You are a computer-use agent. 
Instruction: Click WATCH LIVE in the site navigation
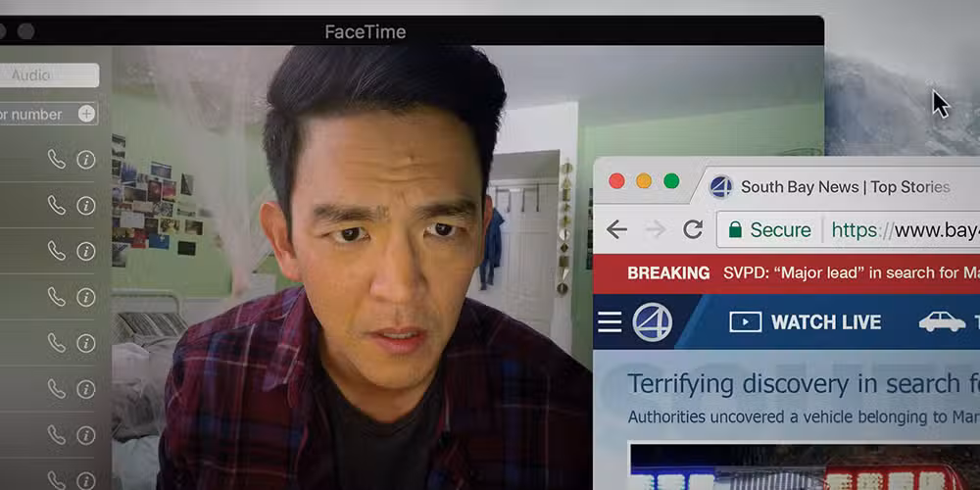point(806,322)
